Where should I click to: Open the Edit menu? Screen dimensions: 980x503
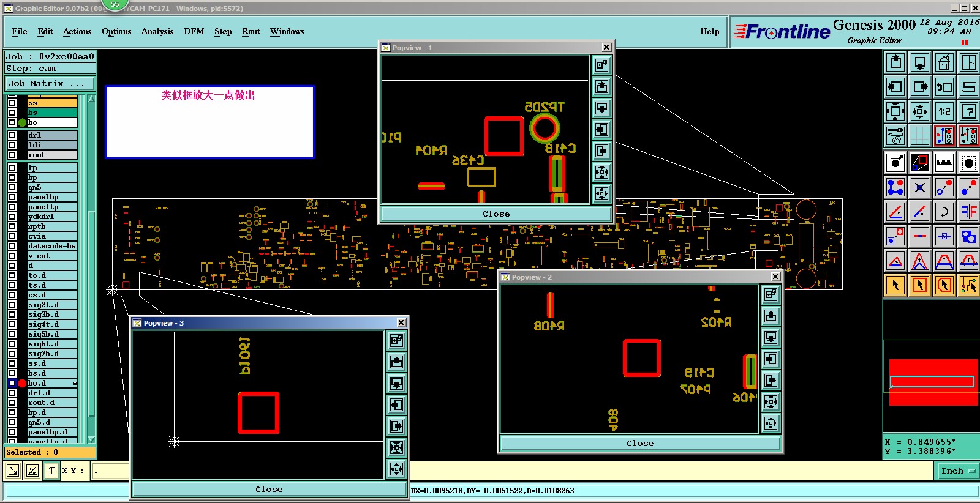pos(45,31)
